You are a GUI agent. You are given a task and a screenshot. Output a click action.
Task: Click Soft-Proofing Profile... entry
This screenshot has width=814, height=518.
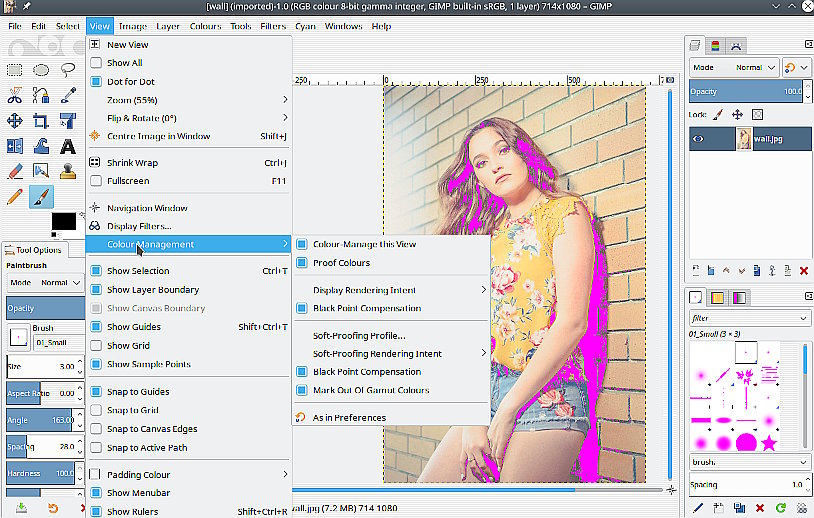pos(358,335)
